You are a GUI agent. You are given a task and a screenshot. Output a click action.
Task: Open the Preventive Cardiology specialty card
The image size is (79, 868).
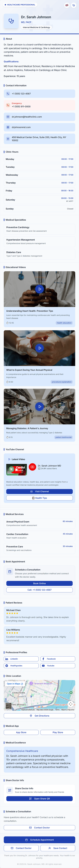(x=39, y=229)
